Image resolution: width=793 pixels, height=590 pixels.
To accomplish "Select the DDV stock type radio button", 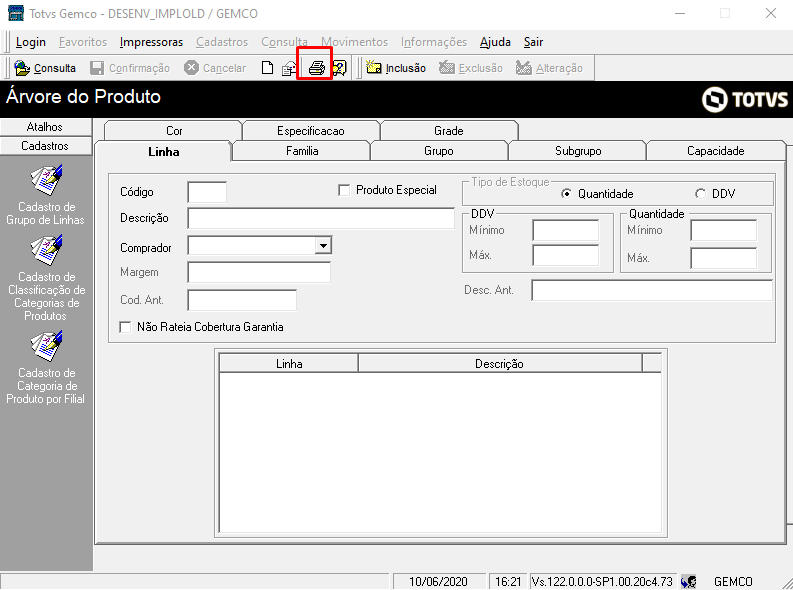I will pyautogui.click(x=700, y=194).
